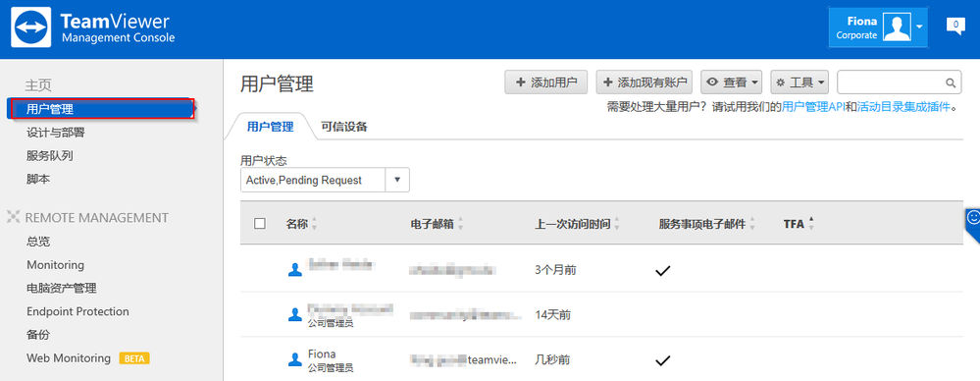Select 用户管理 in the sidebar
This screenshot has width=980, height=381.
click(x=101, y=109)
